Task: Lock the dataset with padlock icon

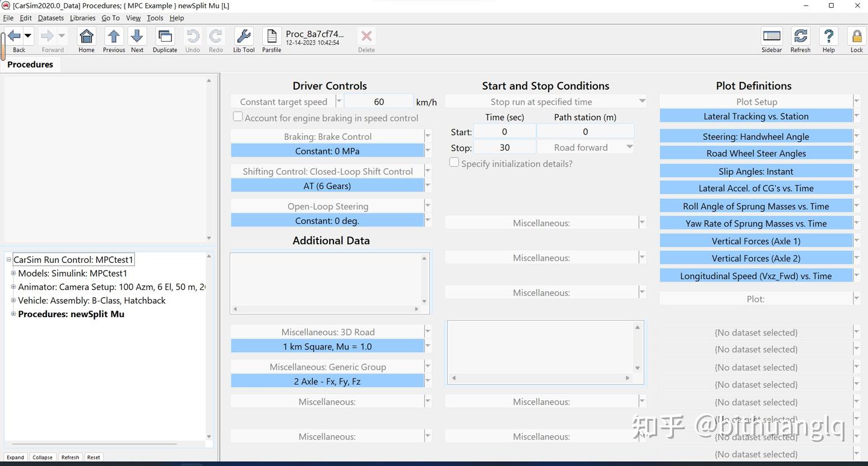Action: [x=856, y=37]
